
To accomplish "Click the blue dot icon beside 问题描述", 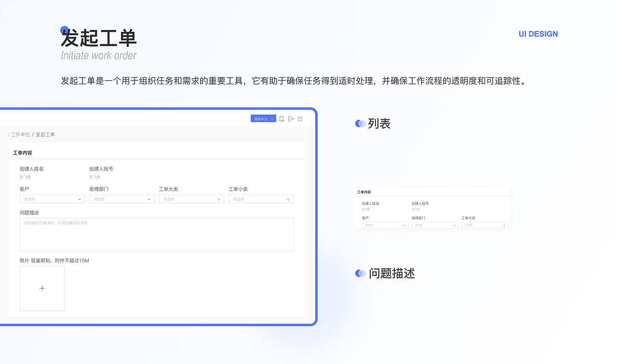I will (360, 273).
